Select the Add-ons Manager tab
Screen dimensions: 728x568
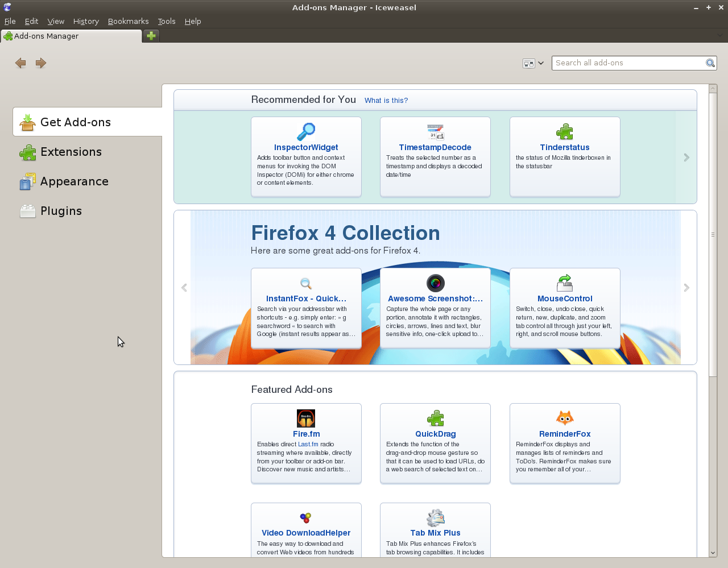(71, 36)
